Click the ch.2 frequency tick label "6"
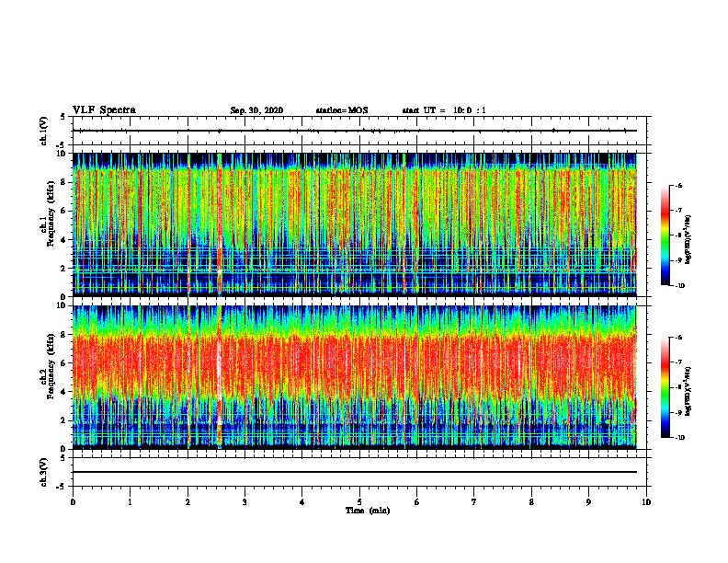Image resolution: width=728 pixels, height=563 pixels. (64, 363)
